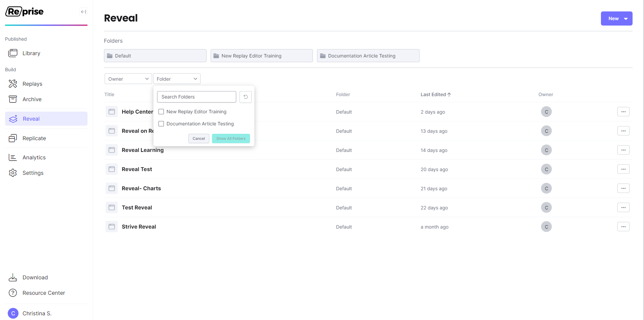The image size is (644, 320).
Task: Click the Cancel button in folder filter
Action: (199, 138)
